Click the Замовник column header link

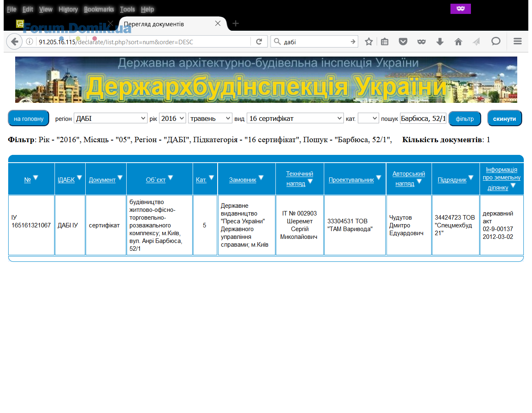pyautogui.click(x=243, y=180)
